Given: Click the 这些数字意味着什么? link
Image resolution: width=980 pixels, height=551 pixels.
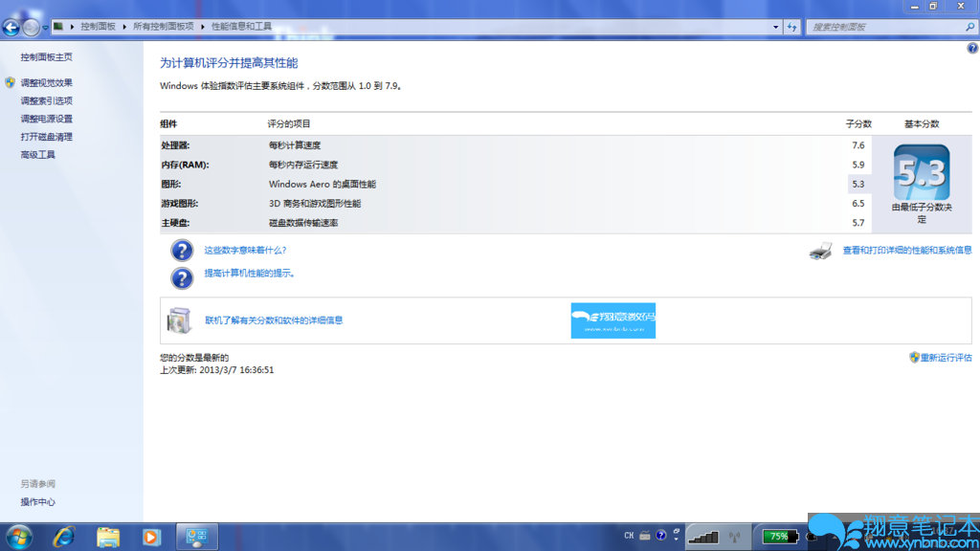Looking at the screenshot, I should pyautogui.click(x=245, y=251).
